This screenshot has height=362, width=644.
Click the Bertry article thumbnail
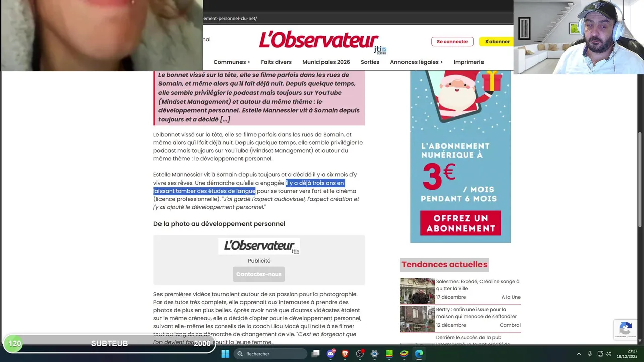point(417,319)
